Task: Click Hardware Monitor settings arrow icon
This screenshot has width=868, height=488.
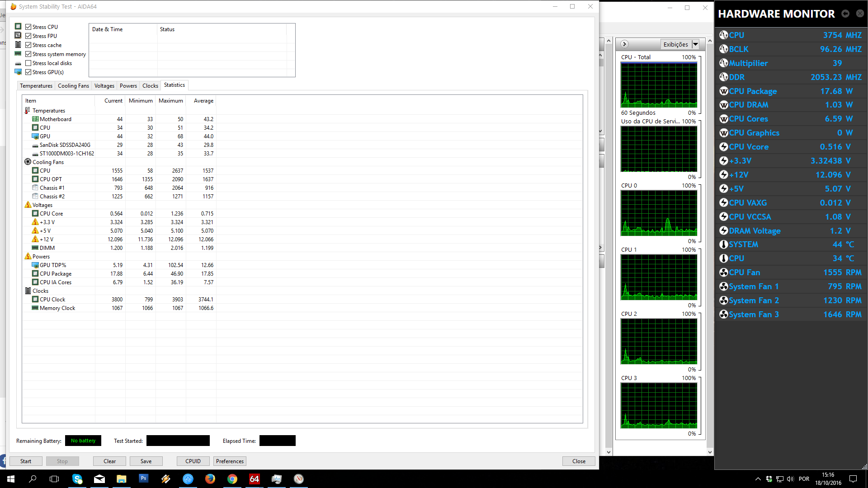Action: point(845,14)
